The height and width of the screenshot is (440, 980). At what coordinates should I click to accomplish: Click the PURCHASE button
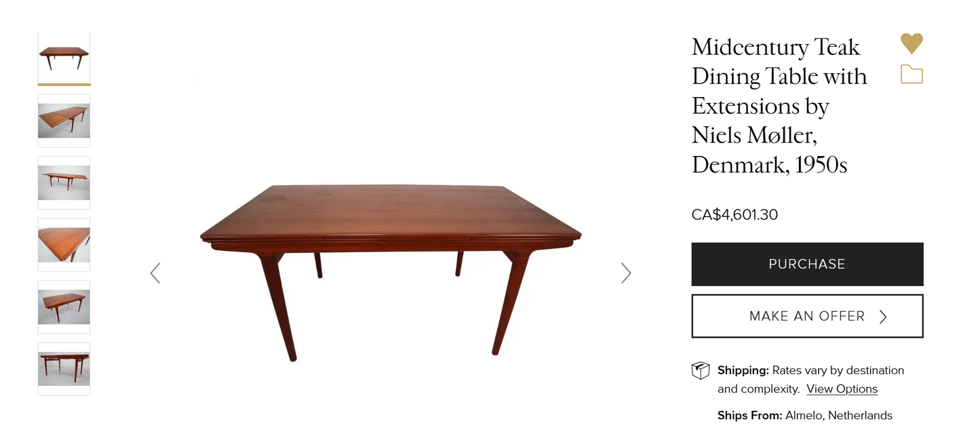coord(807,264)
